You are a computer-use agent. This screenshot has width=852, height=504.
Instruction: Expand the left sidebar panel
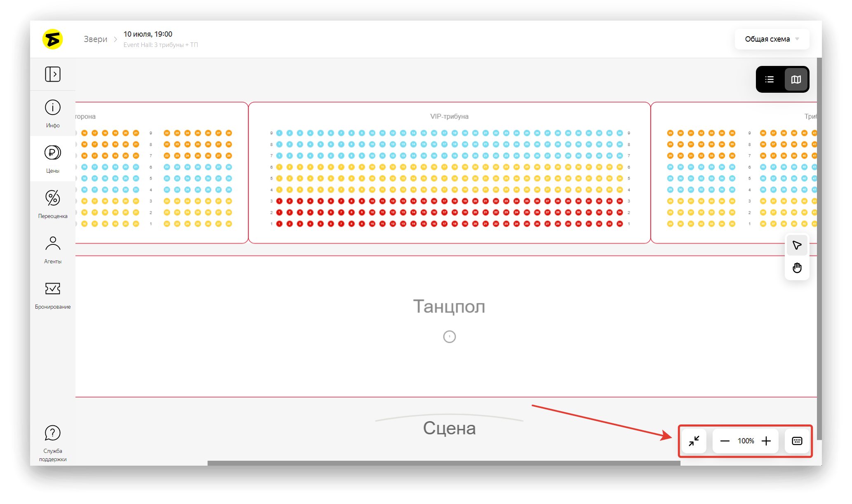[x=53, y=74]
